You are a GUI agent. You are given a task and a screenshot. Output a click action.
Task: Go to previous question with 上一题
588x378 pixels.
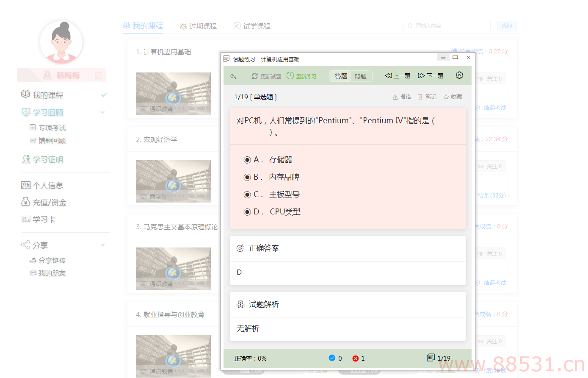coord(398,76)
